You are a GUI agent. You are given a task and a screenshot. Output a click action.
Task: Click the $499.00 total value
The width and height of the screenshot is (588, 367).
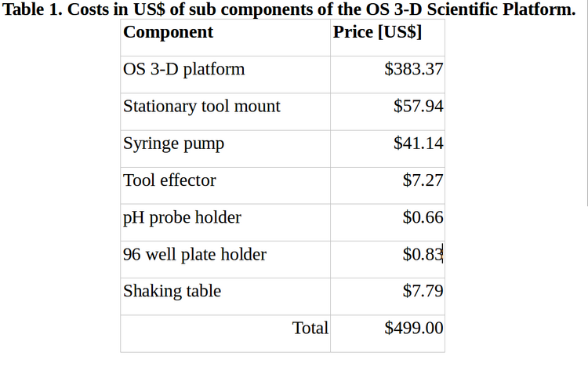(x=414, y=328)
